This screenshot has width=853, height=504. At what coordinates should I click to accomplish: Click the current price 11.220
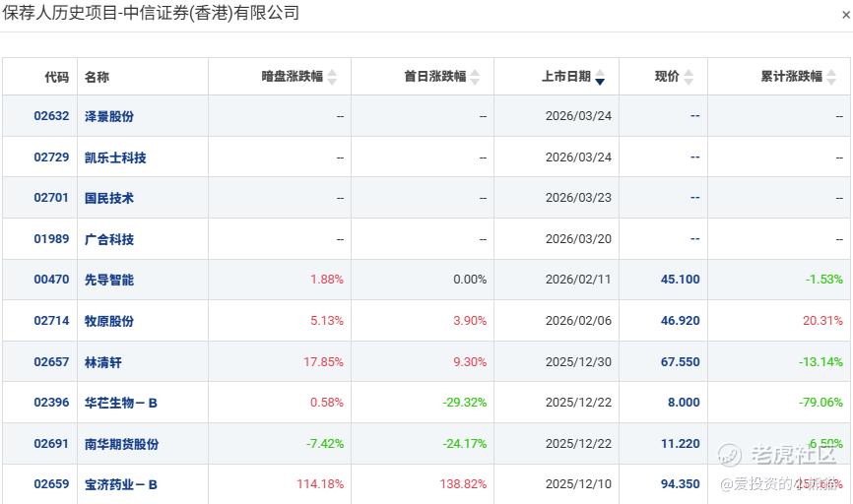[681, 443]
